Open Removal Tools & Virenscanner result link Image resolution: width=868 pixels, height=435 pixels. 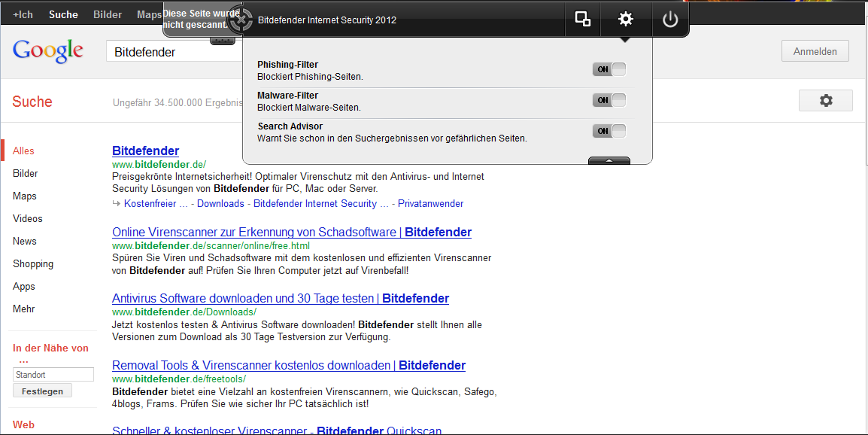(x=288, y=366)
